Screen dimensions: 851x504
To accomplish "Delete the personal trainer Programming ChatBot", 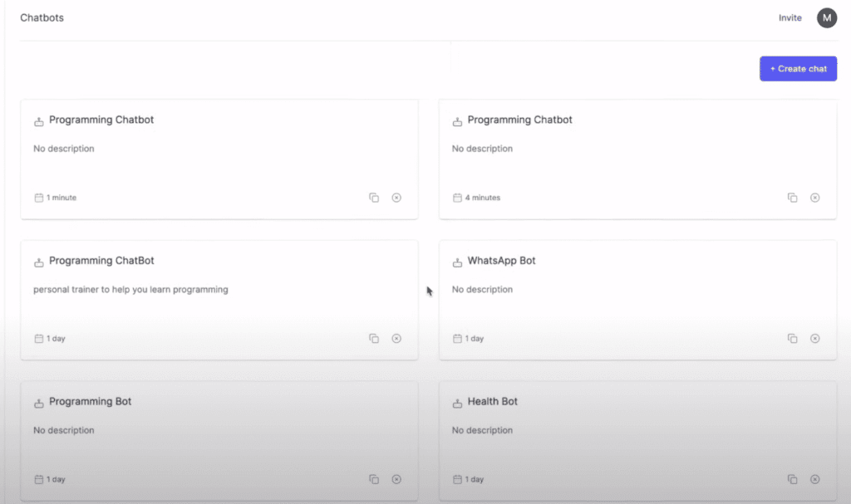I will 396,339.
